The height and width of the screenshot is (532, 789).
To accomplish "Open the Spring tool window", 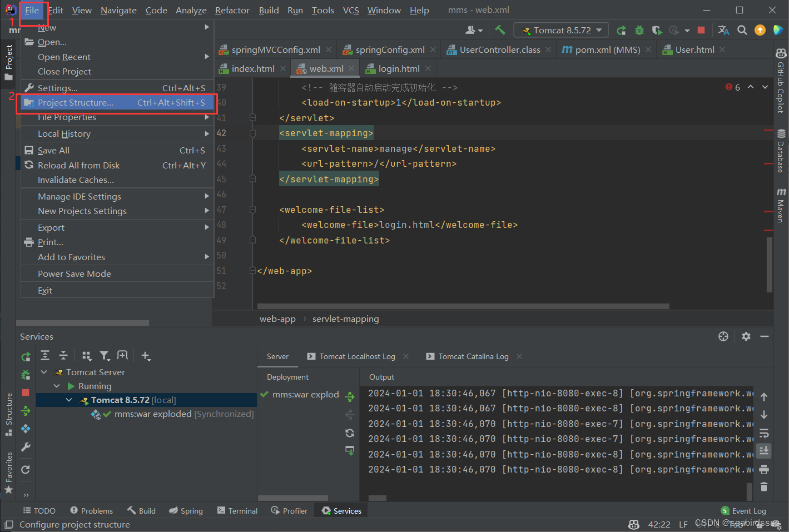I will coord(186,511).
